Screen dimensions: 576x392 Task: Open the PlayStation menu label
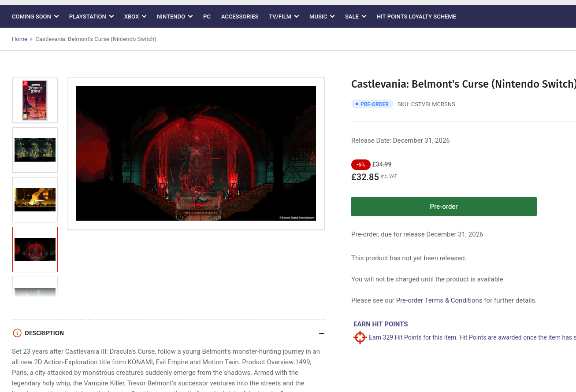pyautogui.click(x=87, y=16)
